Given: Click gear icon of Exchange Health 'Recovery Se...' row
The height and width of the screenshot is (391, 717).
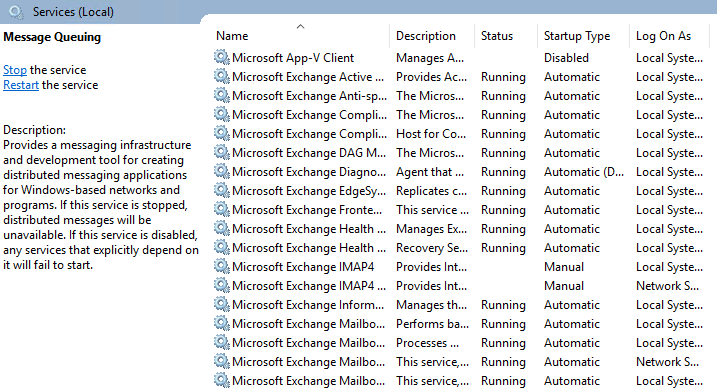Looking at the screenshot, I should [x=222, y=247].
